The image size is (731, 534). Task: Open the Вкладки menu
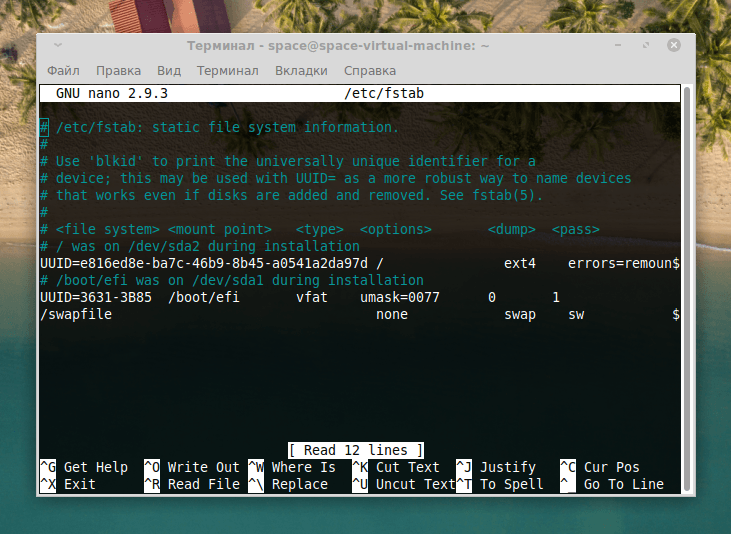(x=301, y=70)
